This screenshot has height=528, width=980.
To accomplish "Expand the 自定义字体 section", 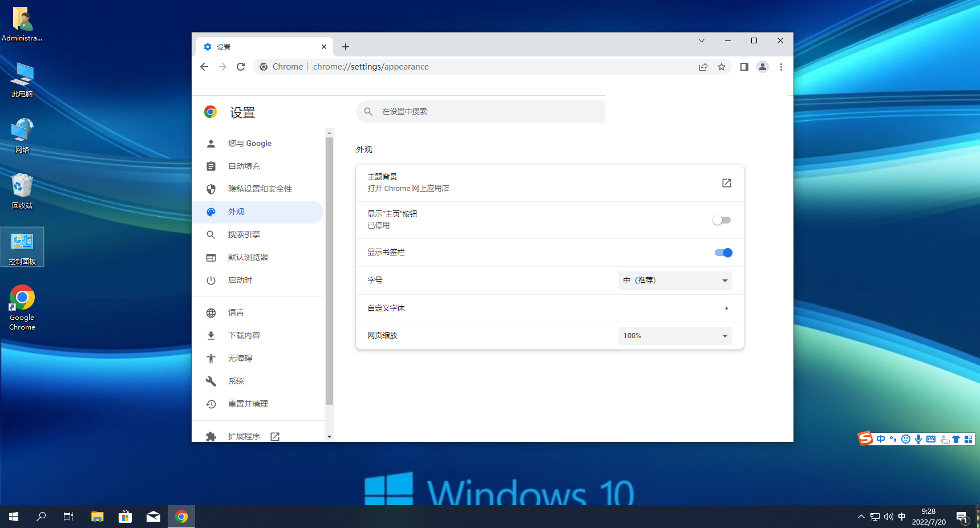I will 726,308.
